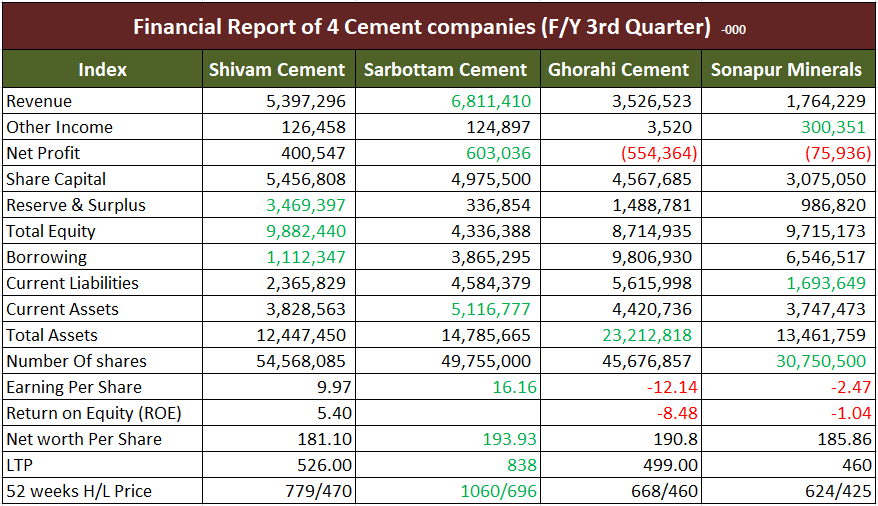This screenshot has height=506, width=878.
Task: Click the Sarbottam Cement column header
Action: [447, 69]
